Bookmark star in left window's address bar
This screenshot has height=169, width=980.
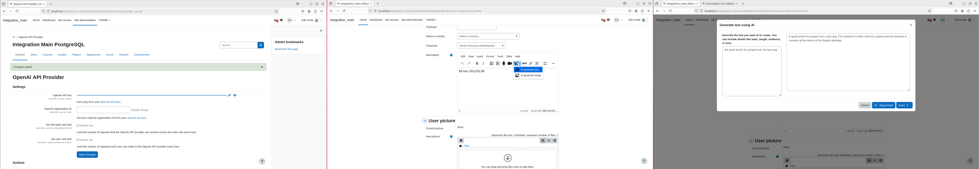point(277,11)
